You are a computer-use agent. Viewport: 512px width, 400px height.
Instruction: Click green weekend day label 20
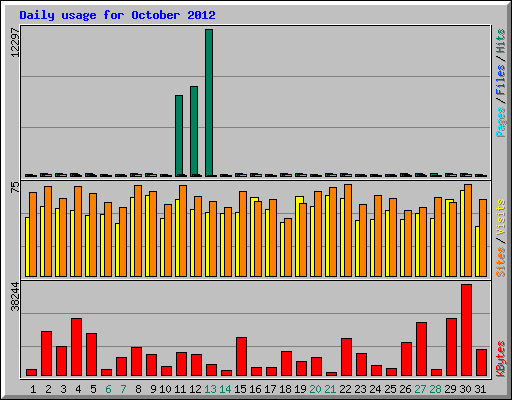click(315, 389)
